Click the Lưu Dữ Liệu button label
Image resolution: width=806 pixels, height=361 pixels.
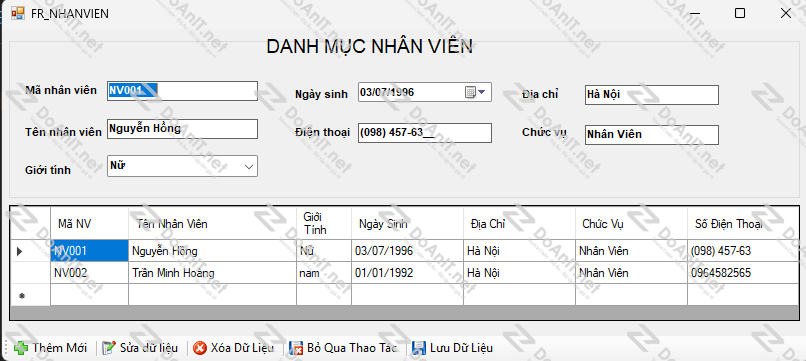(x=462, y=348)
